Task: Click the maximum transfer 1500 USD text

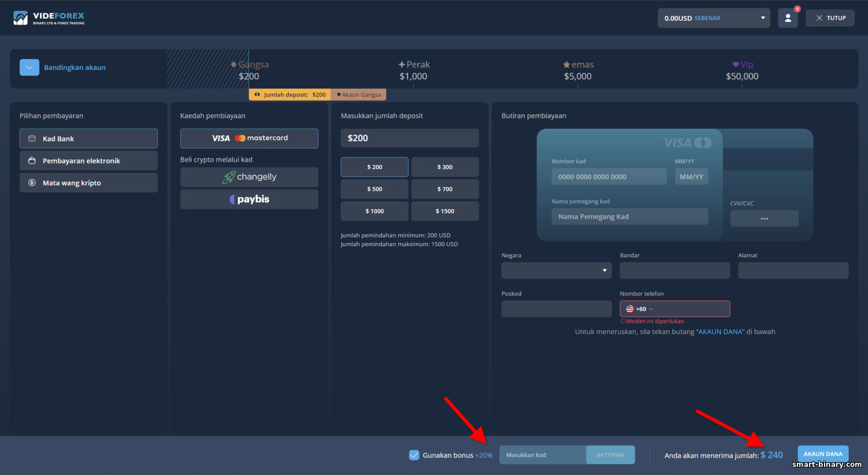Action: click(x=399, y=244)
